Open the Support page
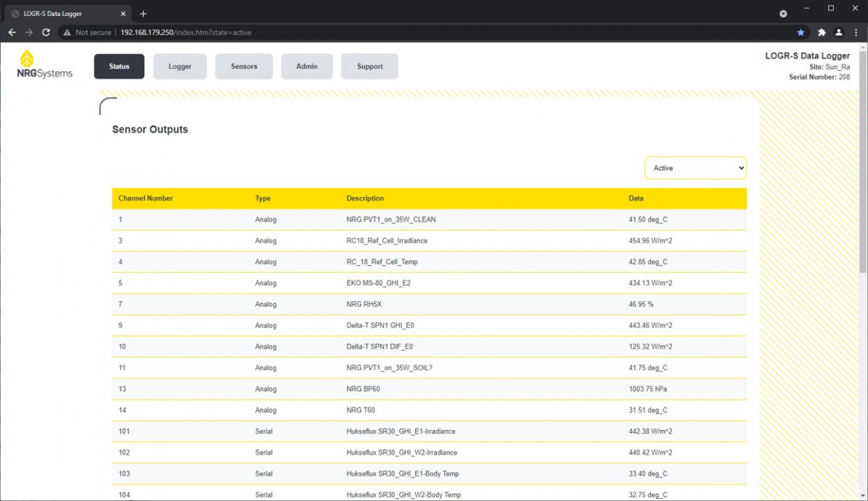Screen dimensions: 868x501 pos(370,67)
